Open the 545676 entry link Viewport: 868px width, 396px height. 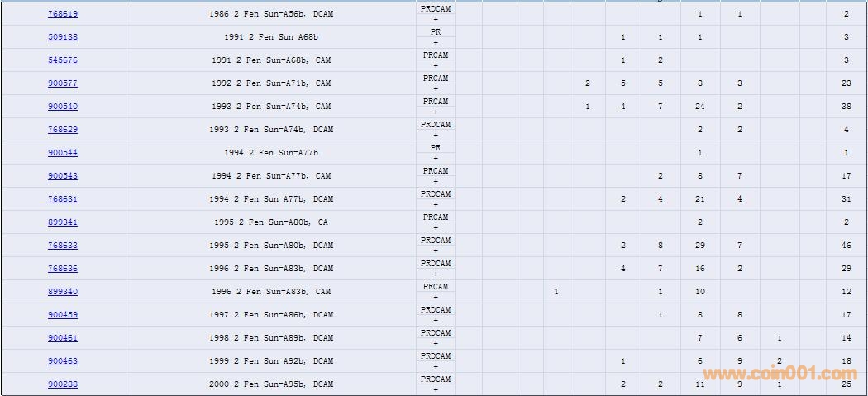pyautogui.click(x=63, y=60)
